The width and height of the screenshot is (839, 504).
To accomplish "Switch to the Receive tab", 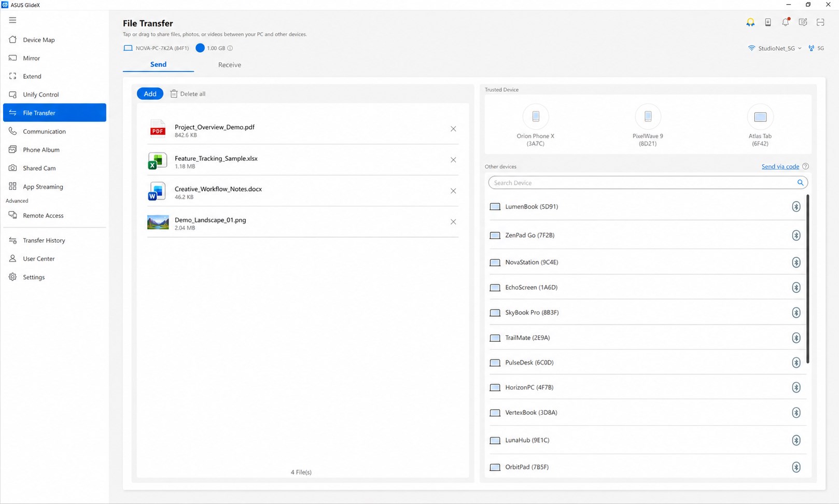I will point(229,65).
